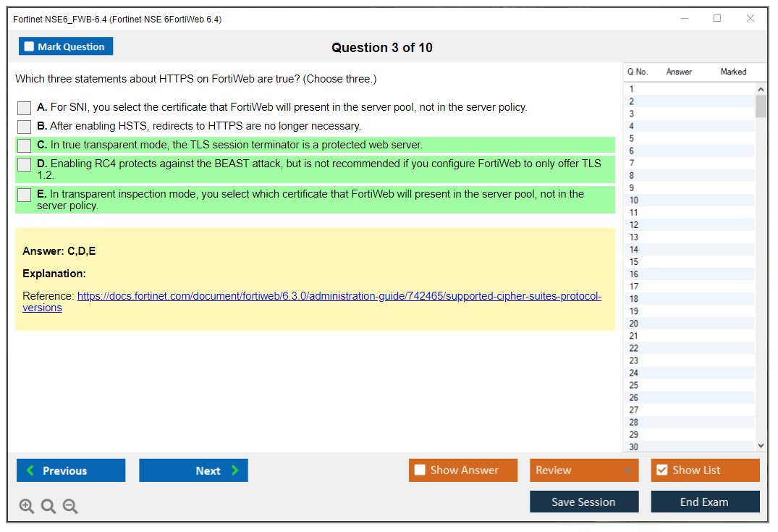Select answer option A checkbox
The height and width of the screenshot is (532, 778).
point(25,108)
